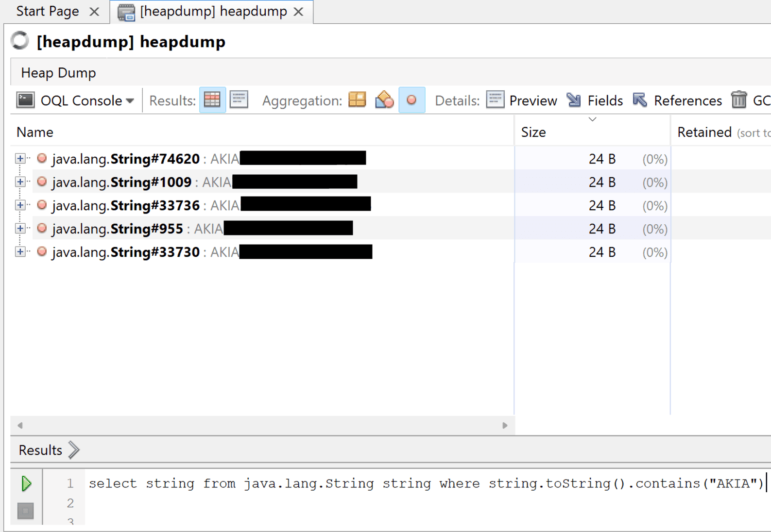Click line number 2 in query editor
This screenshot has width=771, height=532.
coord(70,503)
